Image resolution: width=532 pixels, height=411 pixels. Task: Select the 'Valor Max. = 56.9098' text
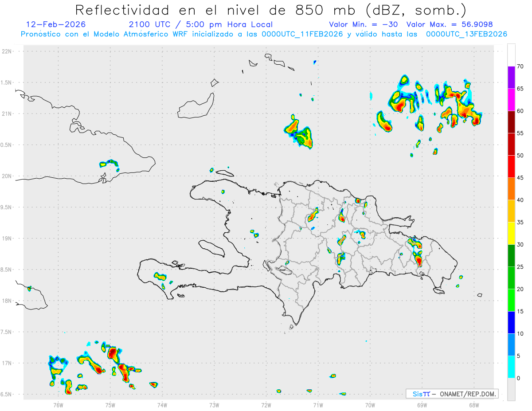tap(450, 24)
